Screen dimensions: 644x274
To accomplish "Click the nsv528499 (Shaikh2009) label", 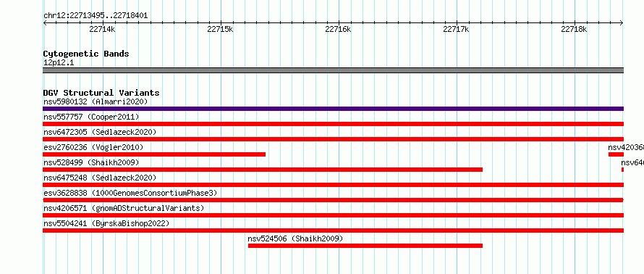I will (91, 162).
